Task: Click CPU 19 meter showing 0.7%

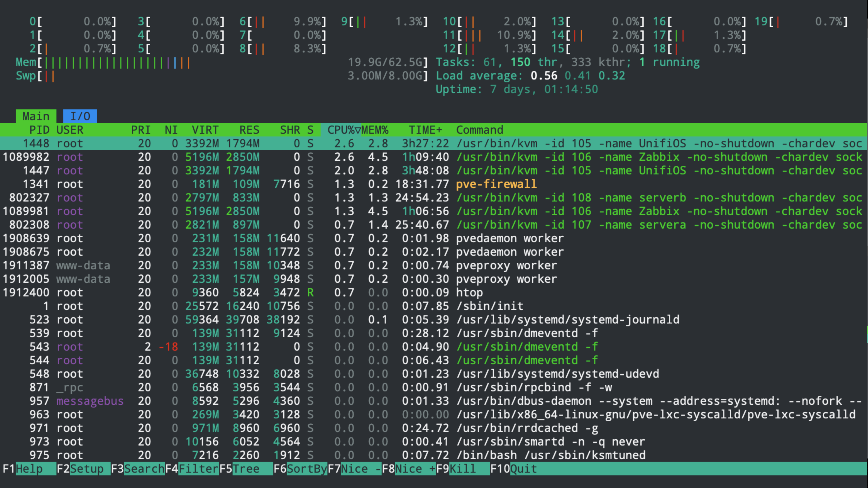Action: pos(801,22)
